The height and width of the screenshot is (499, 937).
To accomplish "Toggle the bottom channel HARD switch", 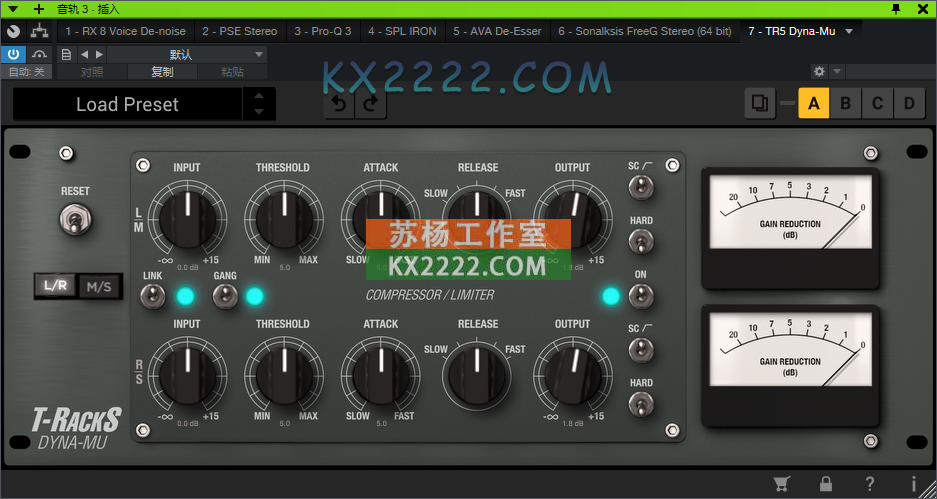I will pyautogui.click(x=641, y=405).
